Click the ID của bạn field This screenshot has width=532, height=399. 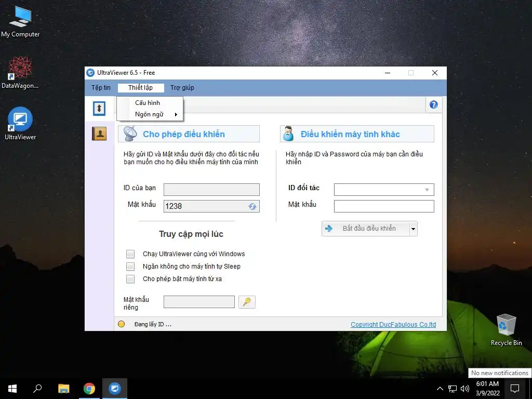tap(211, 190)
